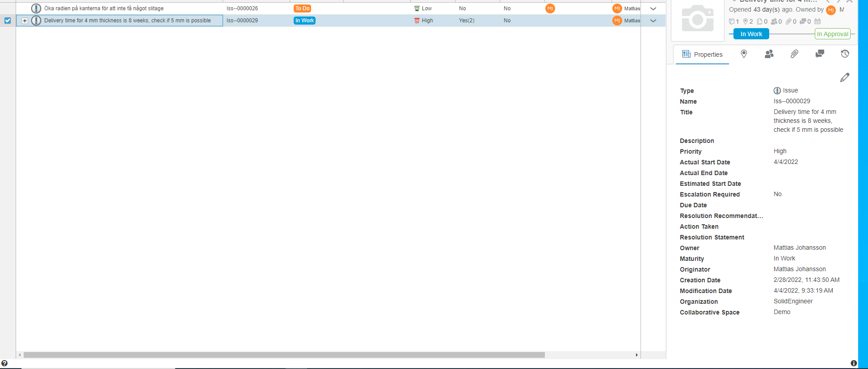This screenshot has height=369, width=868.
Task: Select the Öka radien på kanterna issue
Action: [x=104, y=8]
